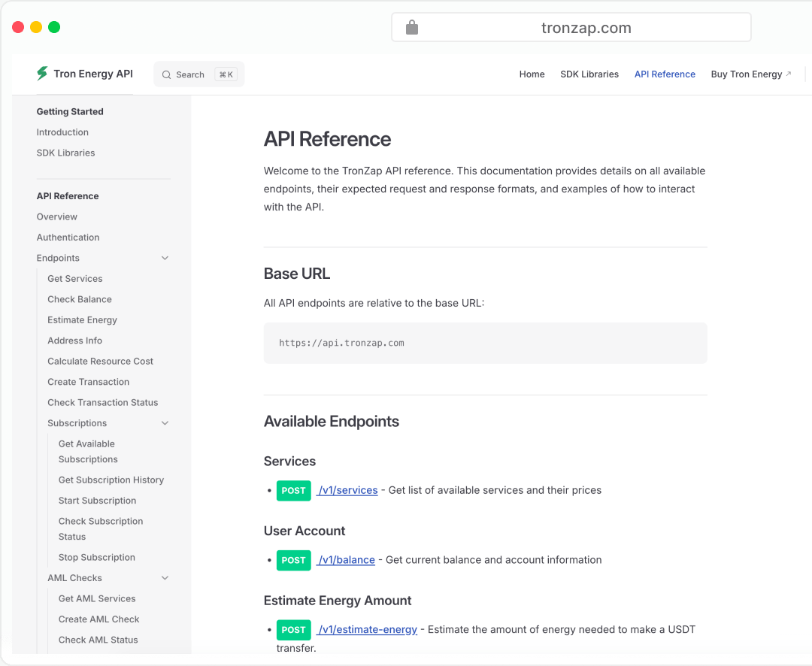The image size is (812, 666).
Task: Open Check Balance sidebar item
Action: [80, 299]
